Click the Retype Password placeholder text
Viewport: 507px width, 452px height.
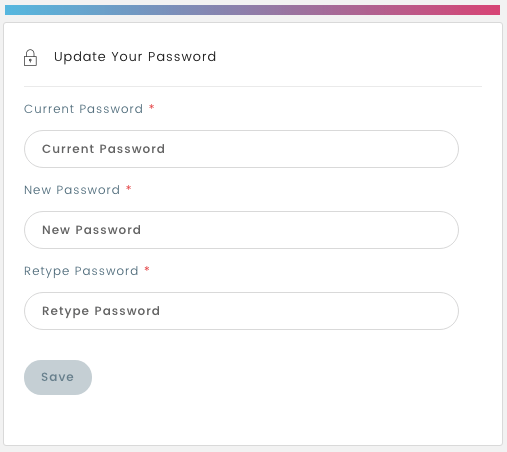101,311
